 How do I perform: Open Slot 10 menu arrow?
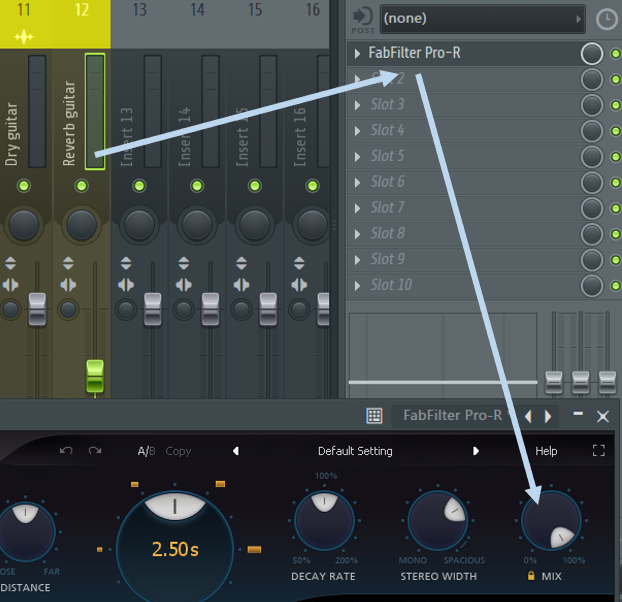[357, 286]
